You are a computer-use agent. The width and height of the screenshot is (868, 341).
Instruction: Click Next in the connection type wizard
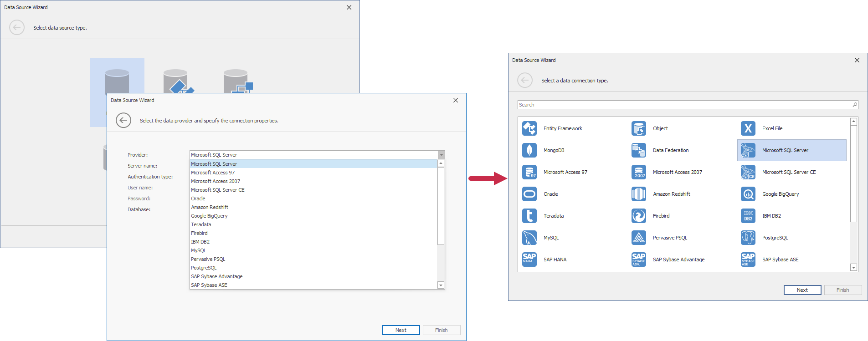802,290
